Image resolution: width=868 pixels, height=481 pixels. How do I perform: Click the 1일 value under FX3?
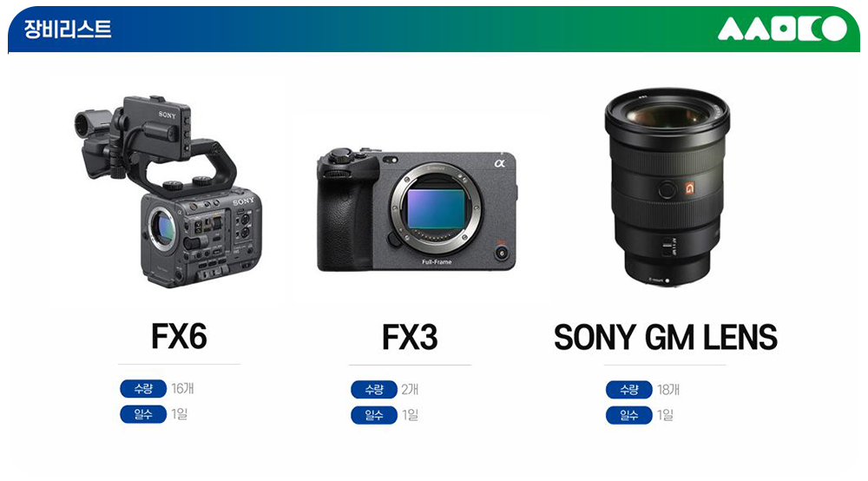click(411, 415)
